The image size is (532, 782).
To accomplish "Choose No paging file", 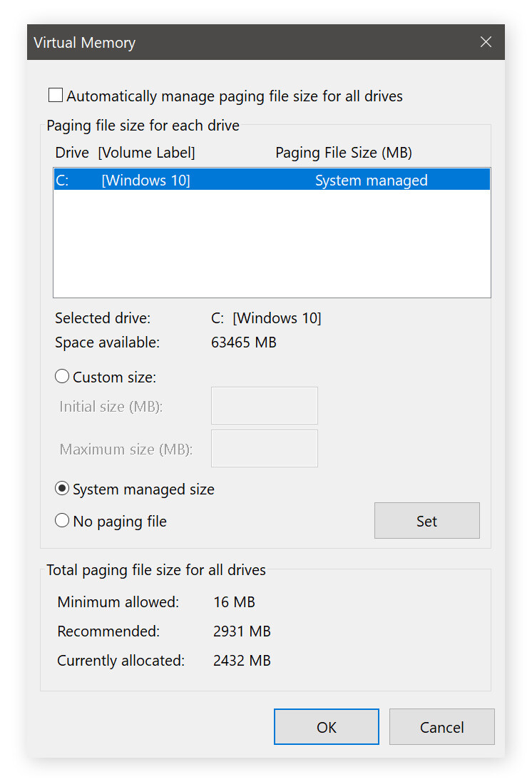I will pyautogui.click(x=62, y=520).
